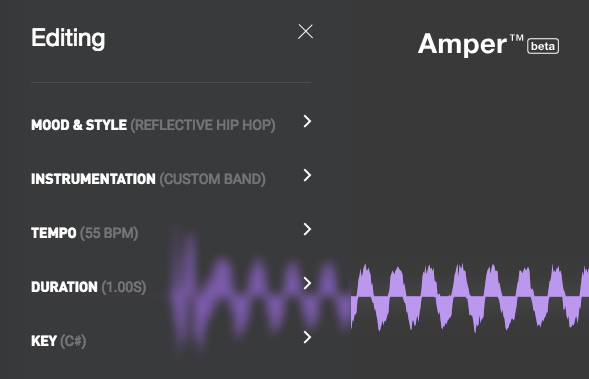Viewport: 589px width, 379px height.
Task: Click the C# key value
Action: tap(73, 341)
